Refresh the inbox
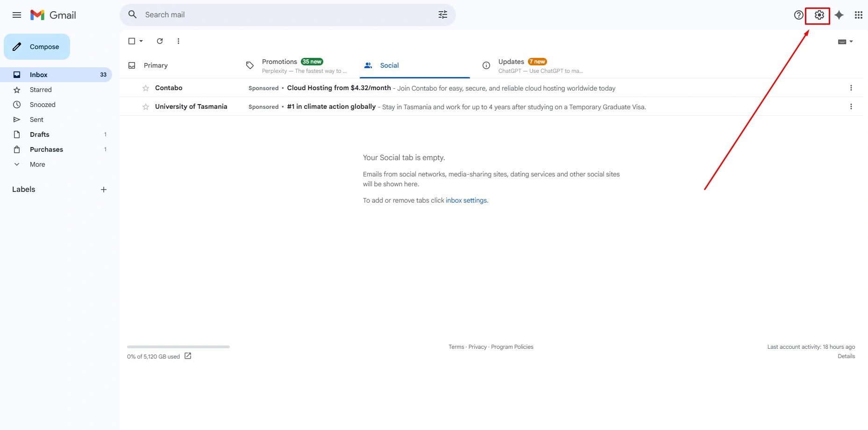The height and width of the screenshot is (430, 868). click(160, 41)
